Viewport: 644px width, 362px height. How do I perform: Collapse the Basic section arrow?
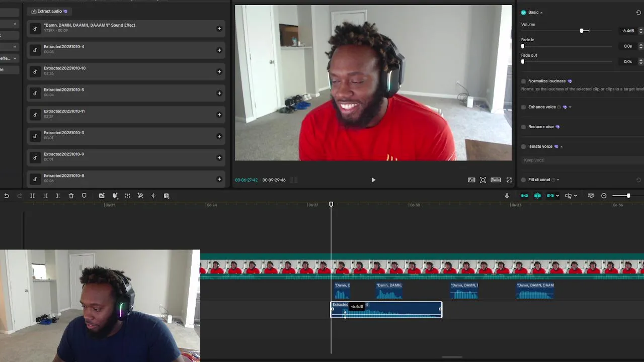click(x=541, y=13)
